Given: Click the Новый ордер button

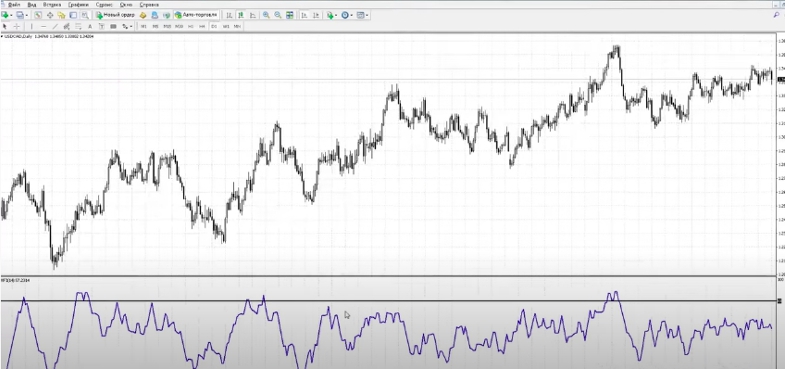Looking at the screenshot, I should pos(115,16).
